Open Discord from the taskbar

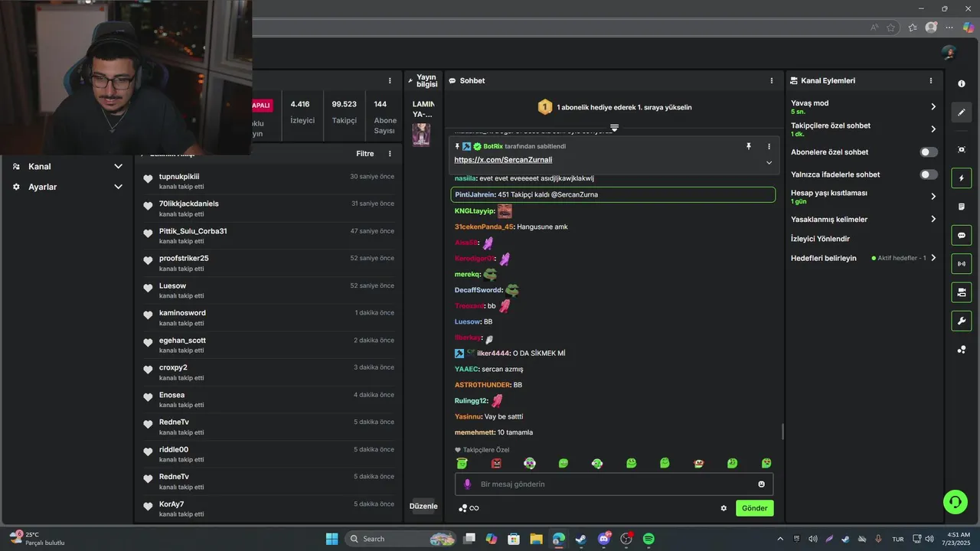point(604,539)
